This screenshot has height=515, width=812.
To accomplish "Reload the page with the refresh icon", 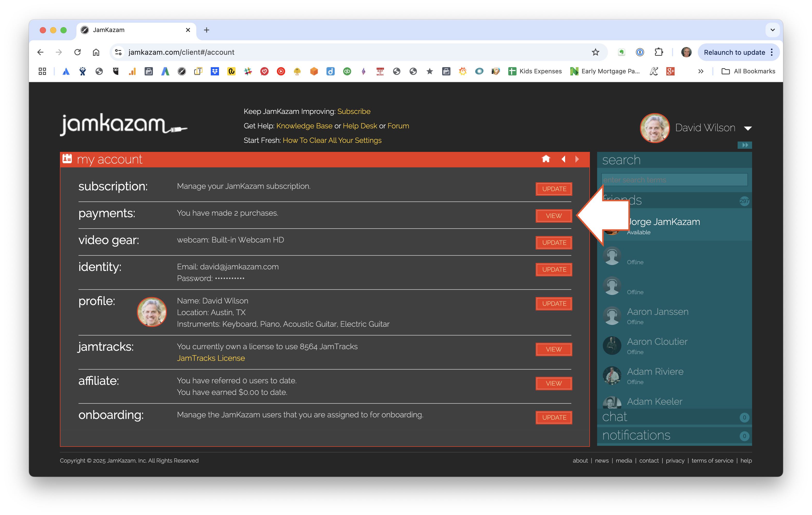I will coord(77,52).
